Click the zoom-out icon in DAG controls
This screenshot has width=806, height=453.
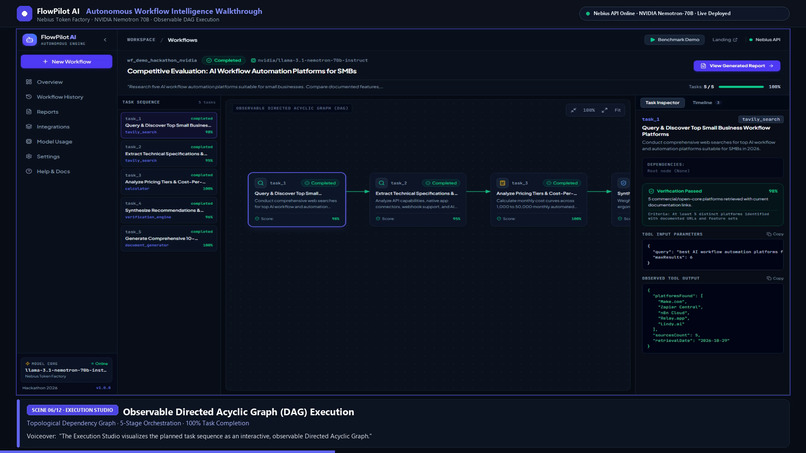(573, 110)
